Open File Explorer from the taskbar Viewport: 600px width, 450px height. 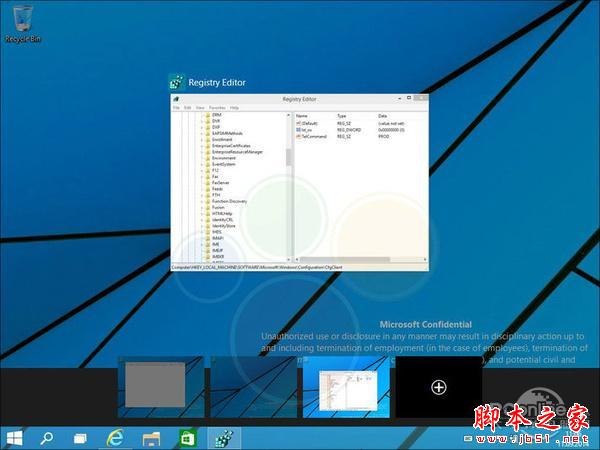pyautogui.click(x=151, y=439)
